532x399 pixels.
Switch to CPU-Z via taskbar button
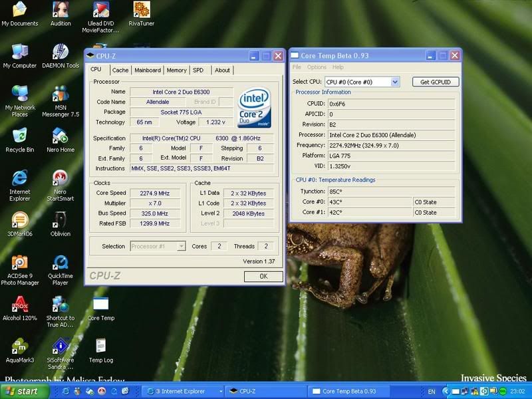(x=266, y=391)
